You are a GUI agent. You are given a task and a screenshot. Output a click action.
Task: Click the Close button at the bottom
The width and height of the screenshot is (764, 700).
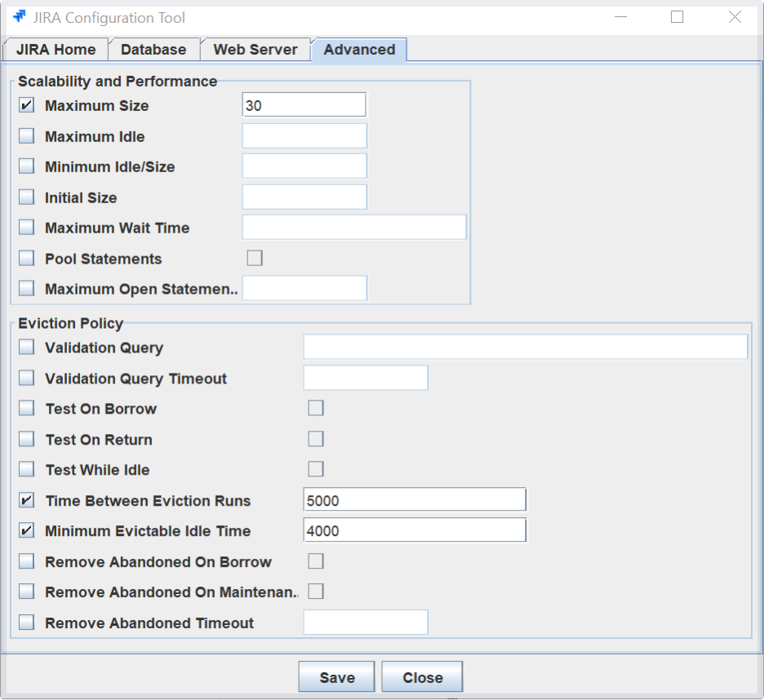pos(422,677)
